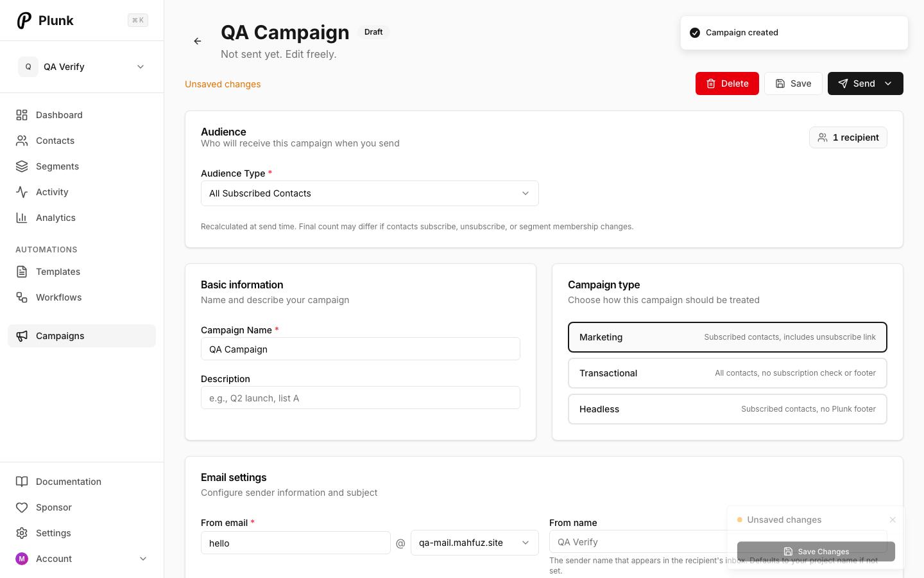Screen dimensions: 924x578
Task: Delete the campaign
Action: pos(727,83)
